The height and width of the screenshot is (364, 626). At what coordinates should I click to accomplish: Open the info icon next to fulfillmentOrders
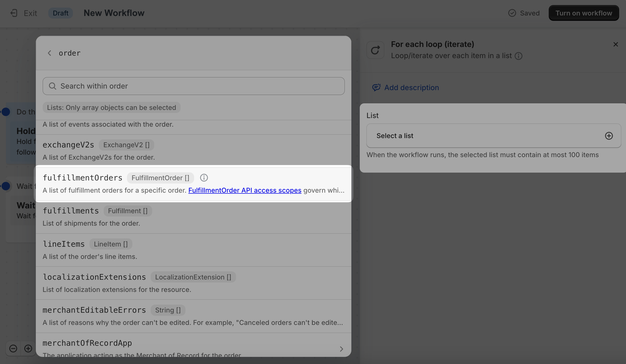tap(204, 178)
